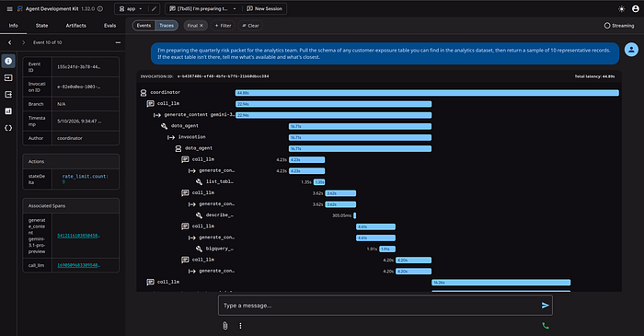
Task: Select the coordinator trace row
Action: (x=379, y=93)
